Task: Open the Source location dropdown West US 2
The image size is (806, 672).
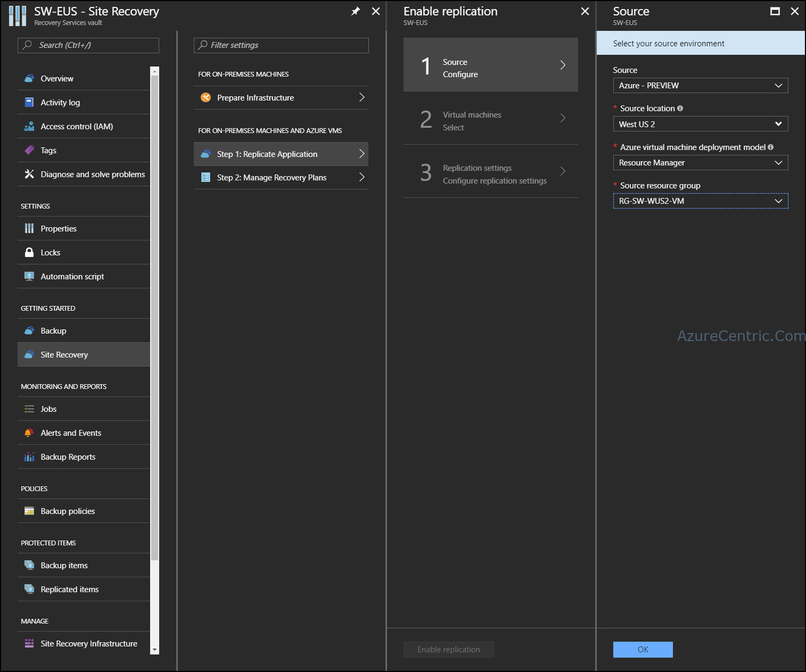Action: click(x=700, y=124)
